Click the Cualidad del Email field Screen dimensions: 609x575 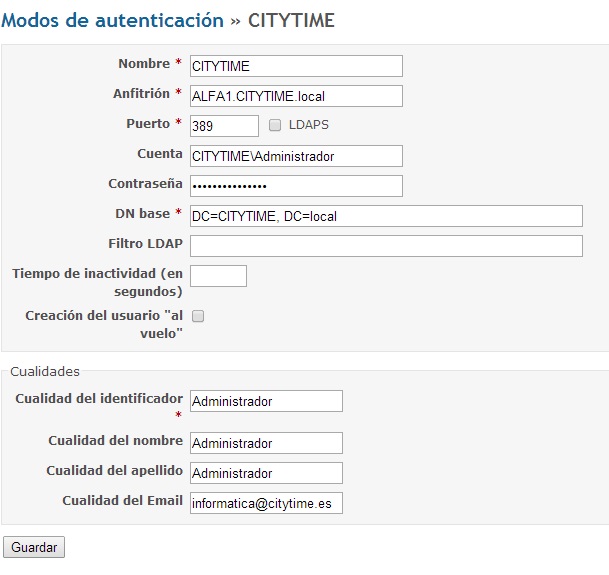point(266,503)
